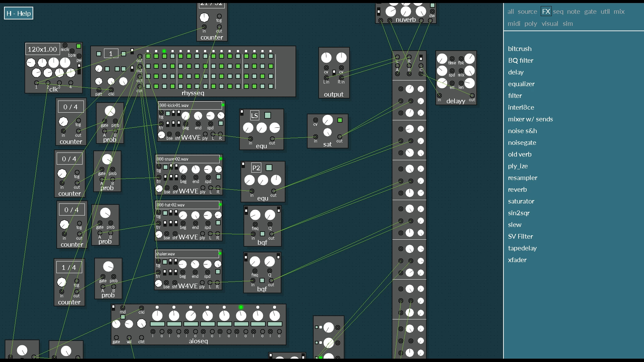The image size is (644, 362).
Task: Choose bitcrush from the FX list
Action: [520, 49]
